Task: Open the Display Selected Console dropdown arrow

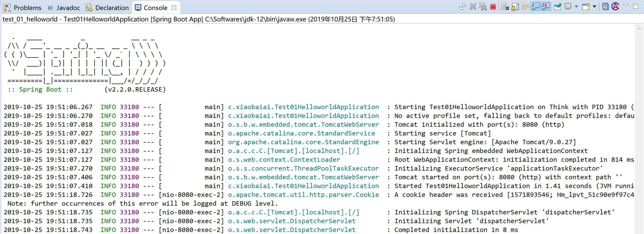Action: 576,7
